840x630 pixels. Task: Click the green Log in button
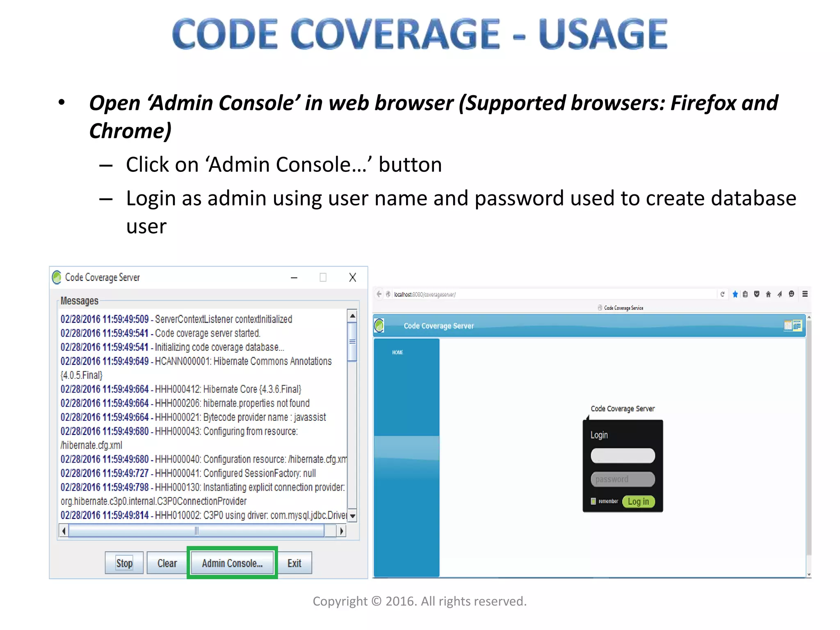(638, 501)
